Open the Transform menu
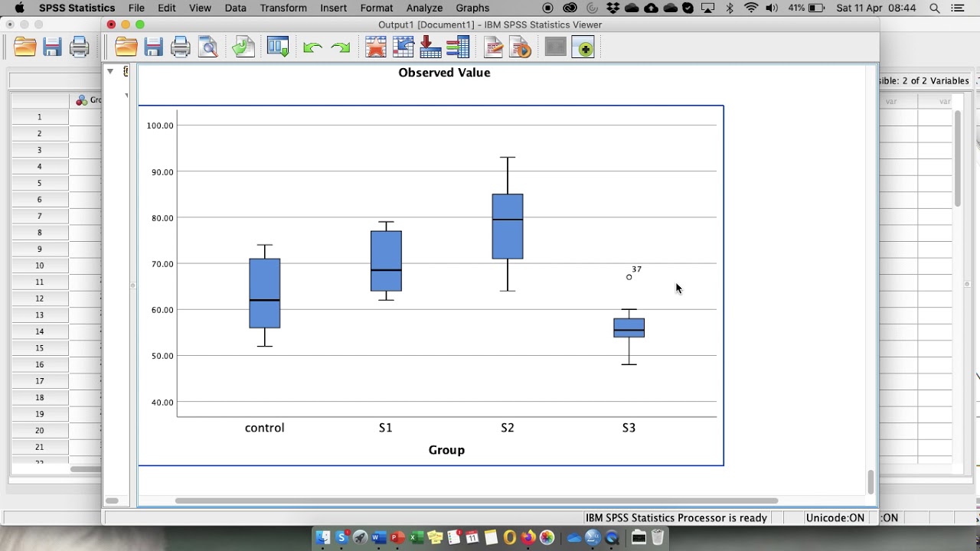980x551 pixels. (283, 8)
